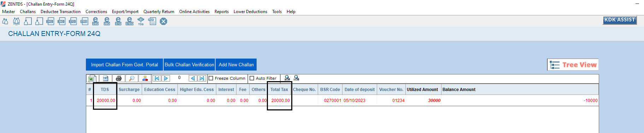Click the TDS logo toolbar icon
The image size is (644, 133).
(141, 21)
